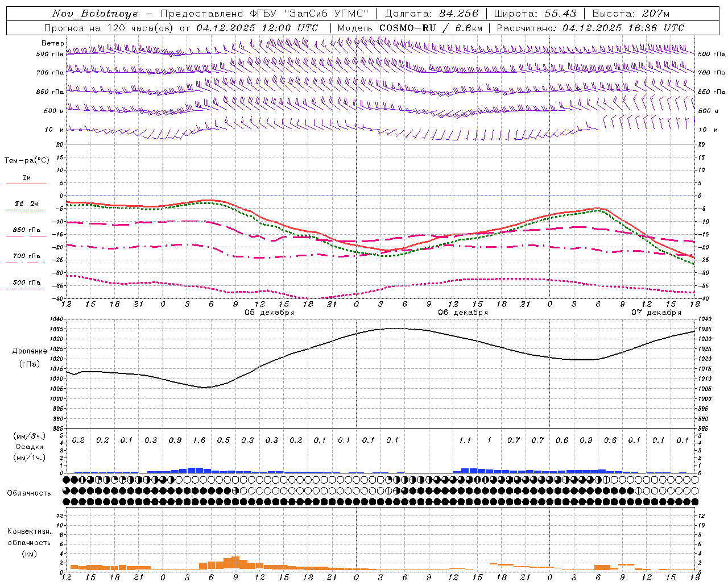The height and width of the screenshot is (582, 728).
Task: Click the '(мм/1ч.)' precipitation unit label
Action: click(x=30, y=458)
